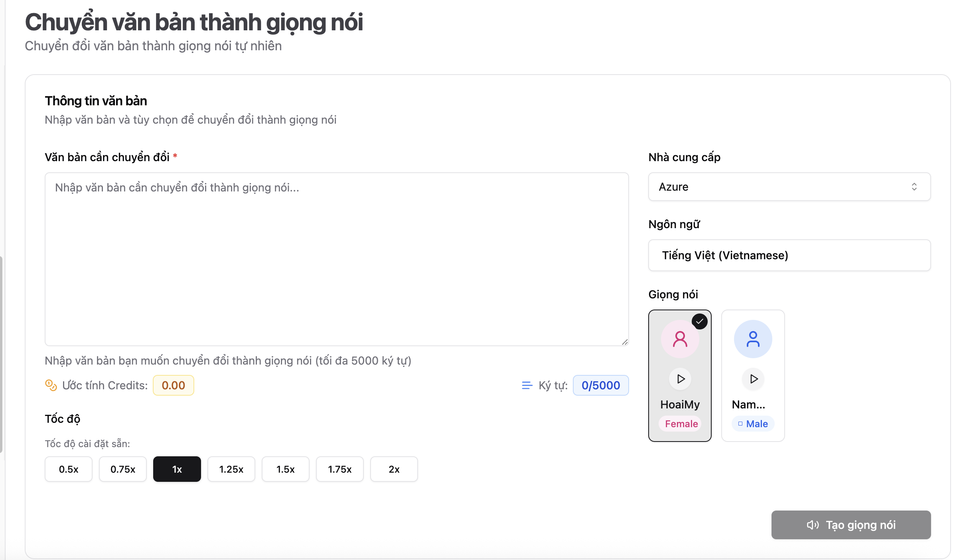
Task: Play NamMinh male voice preview
Action: [753, 379]
